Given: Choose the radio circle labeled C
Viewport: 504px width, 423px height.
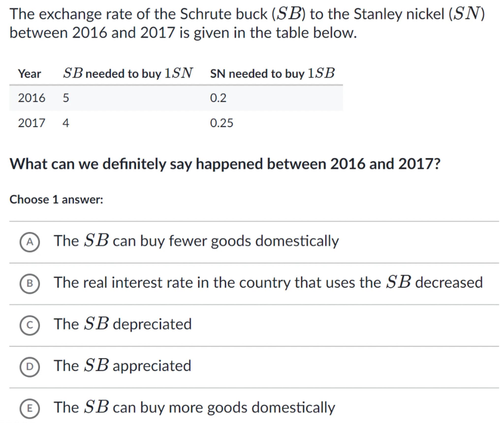Looking at the screenshot, I should pyautogui.click(x=30, y=325).
